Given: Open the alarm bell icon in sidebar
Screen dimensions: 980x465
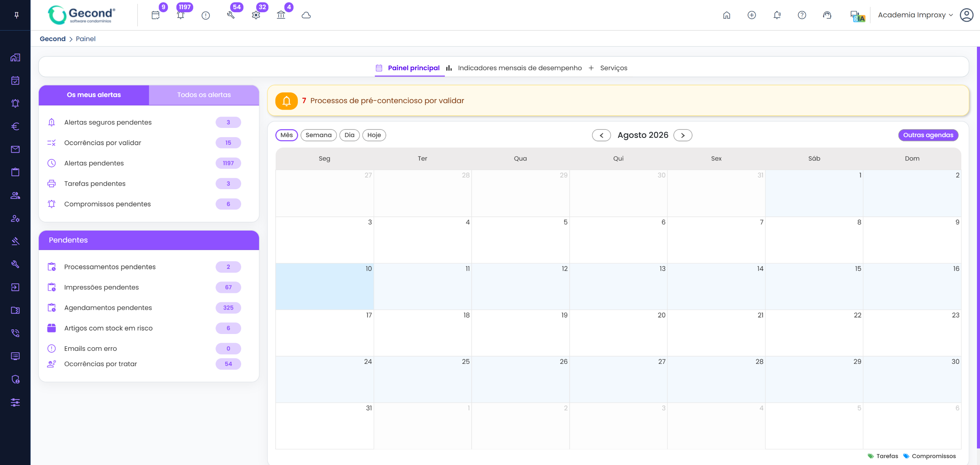Looking at the screenshot, I should [15, 103].
